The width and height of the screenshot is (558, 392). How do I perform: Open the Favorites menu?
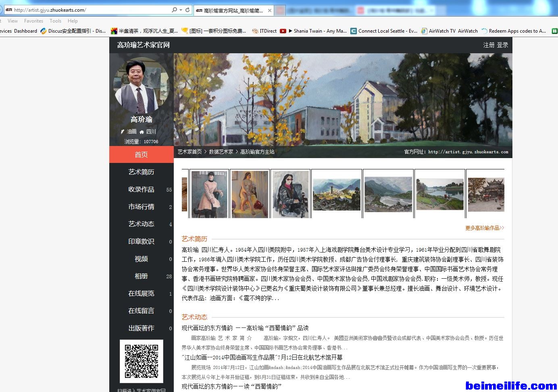coord(33,21)
